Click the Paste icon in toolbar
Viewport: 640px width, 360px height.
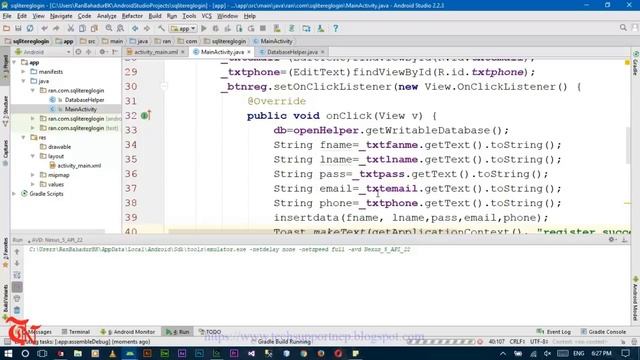pyautogui.click(x=94, y=28)
